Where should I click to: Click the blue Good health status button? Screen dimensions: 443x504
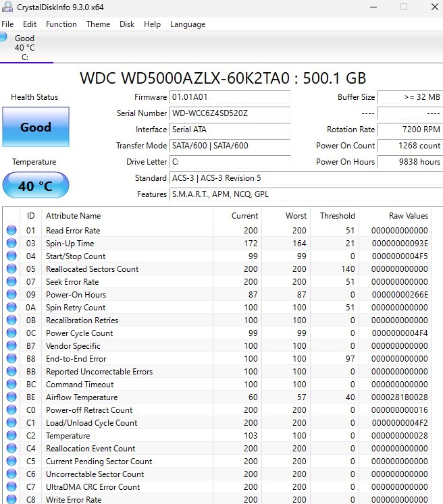36,127
